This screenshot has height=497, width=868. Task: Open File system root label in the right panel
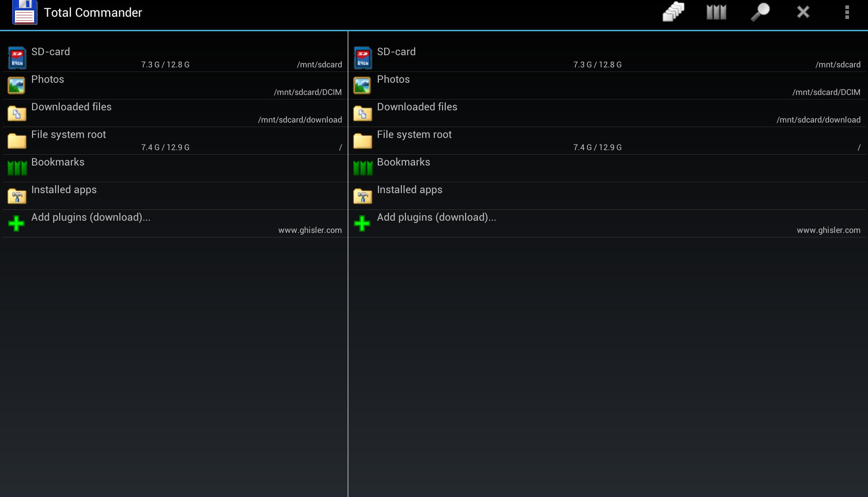click(414, 135)
